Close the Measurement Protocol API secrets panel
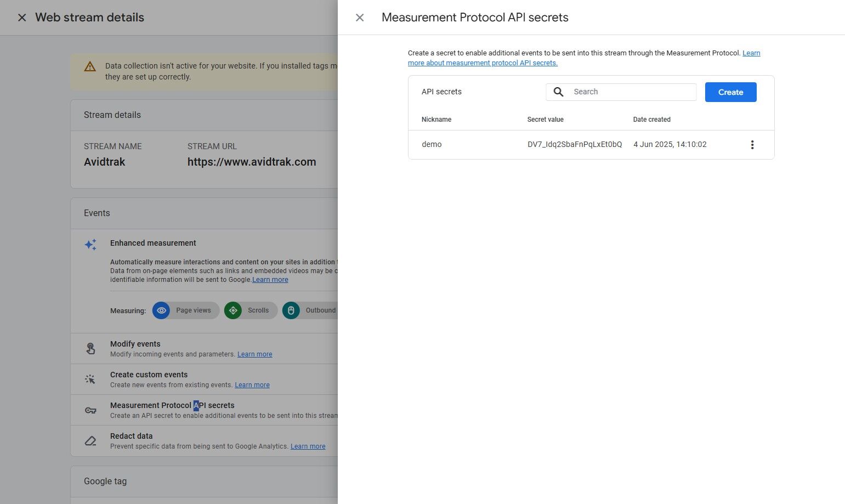 coord(360,17)
